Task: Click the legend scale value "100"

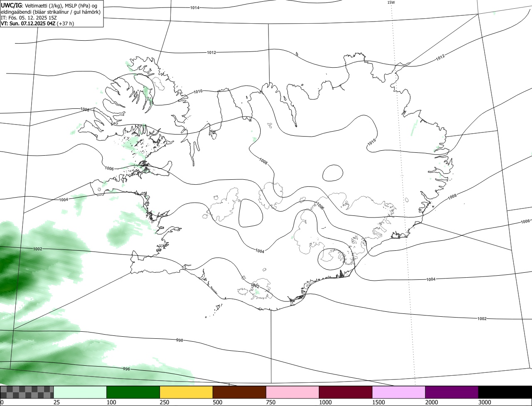Action: (x=111, y=402)
